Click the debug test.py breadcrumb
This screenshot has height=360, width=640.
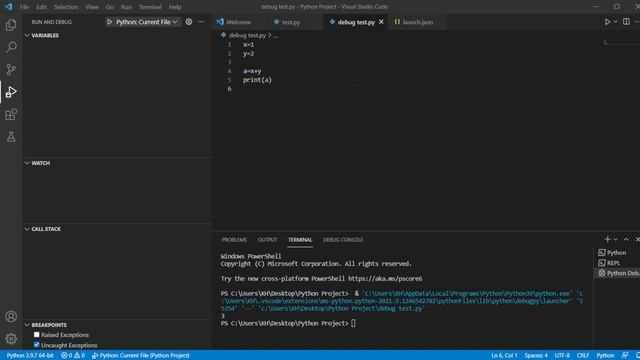(247, 36)
